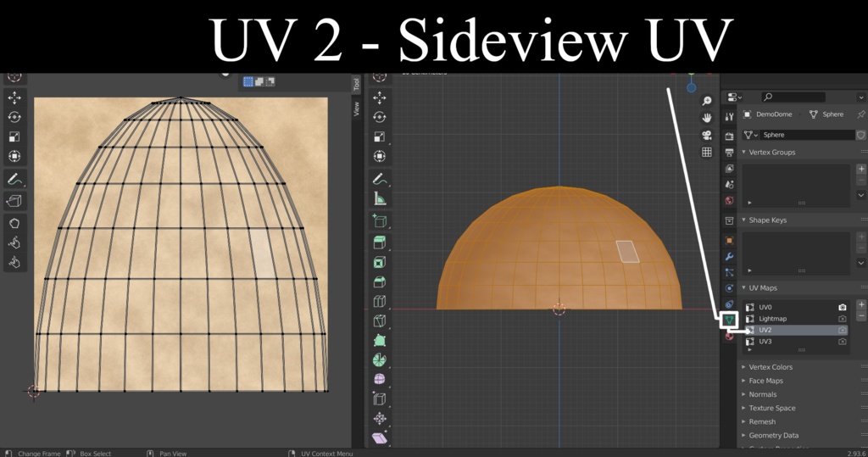The width and height of the screenshot is (868, 457).
Task: Open the World properties tab
Action: coord(729,201)
